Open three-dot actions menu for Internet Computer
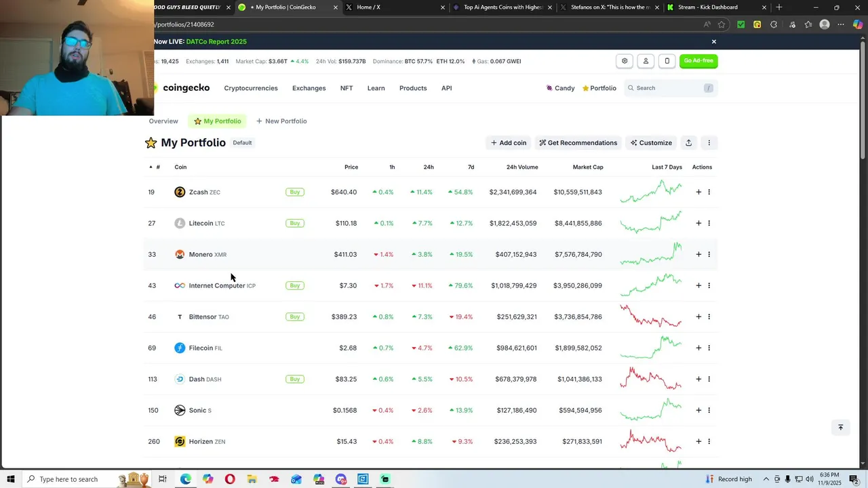The height and width of the screenshot is (488, 868). [x=709, y=285]
